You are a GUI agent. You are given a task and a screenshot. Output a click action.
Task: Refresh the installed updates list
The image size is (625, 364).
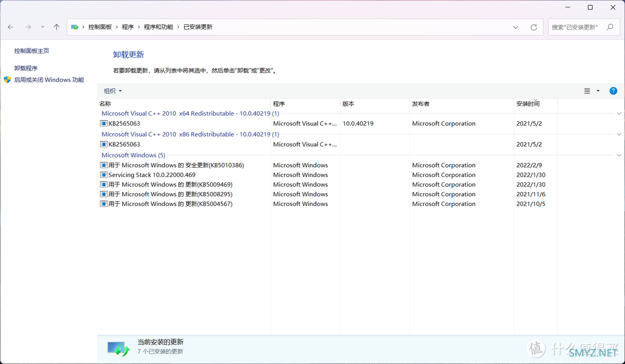point(534,28)
